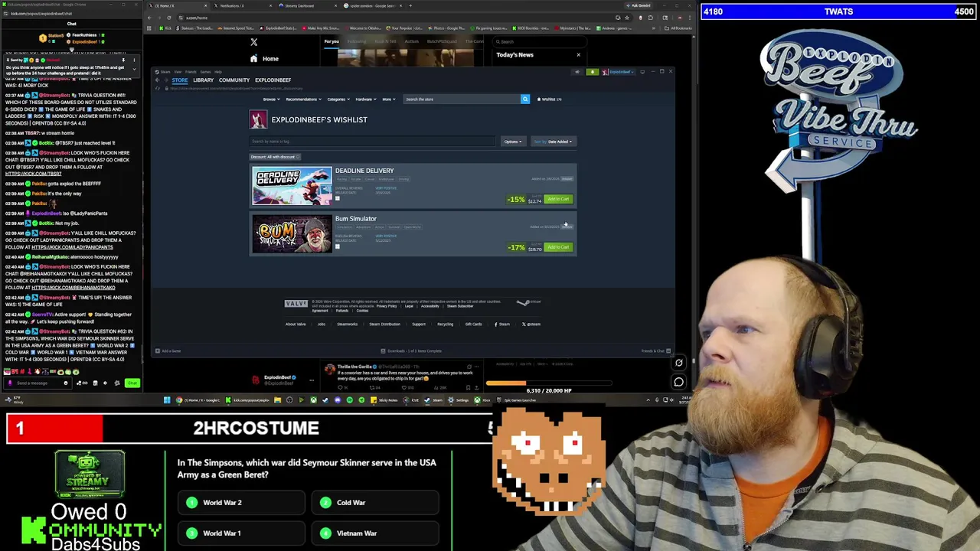The height and width of the screenshot is (551, 980).
Task: Switch to the Streamy Dashboard Chrome tab
Action: coord(300,5)
